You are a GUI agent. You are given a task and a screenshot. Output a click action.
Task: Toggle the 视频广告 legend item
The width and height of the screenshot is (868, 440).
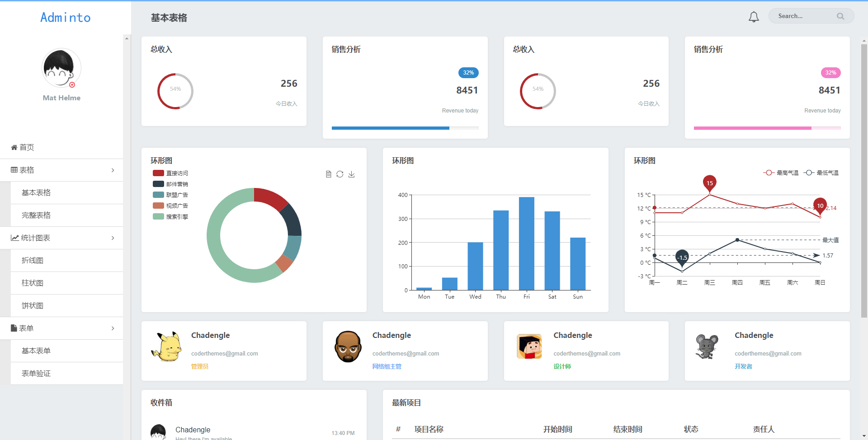[x=170, y=206]
